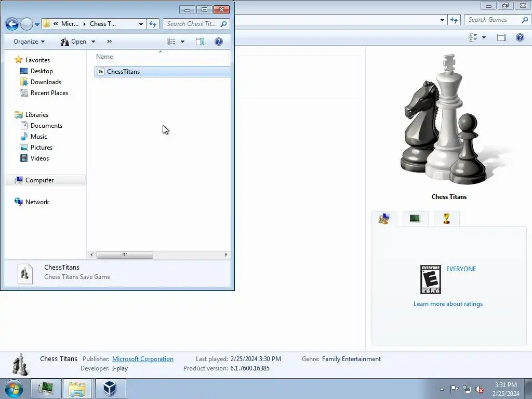Click Open button with chess icon
Image resolution: width=532 pixels, height=399 pixels.
(74, 42)
